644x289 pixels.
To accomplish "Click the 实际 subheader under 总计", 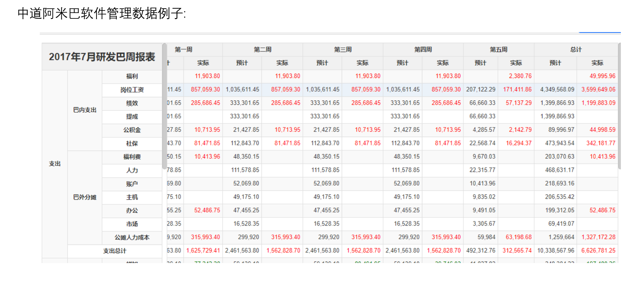I will [x=597, y=63].
